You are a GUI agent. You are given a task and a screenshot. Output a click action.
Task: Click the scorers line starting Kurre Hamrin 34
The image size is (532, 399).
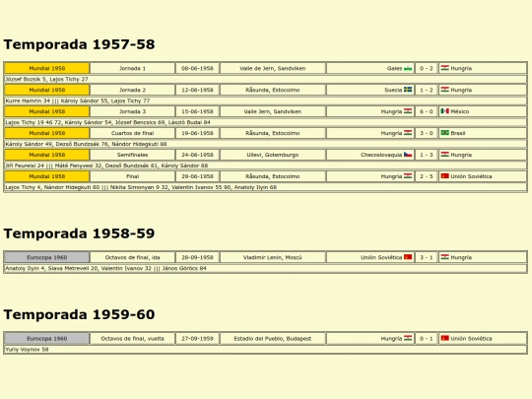click(x=266, y=100)
